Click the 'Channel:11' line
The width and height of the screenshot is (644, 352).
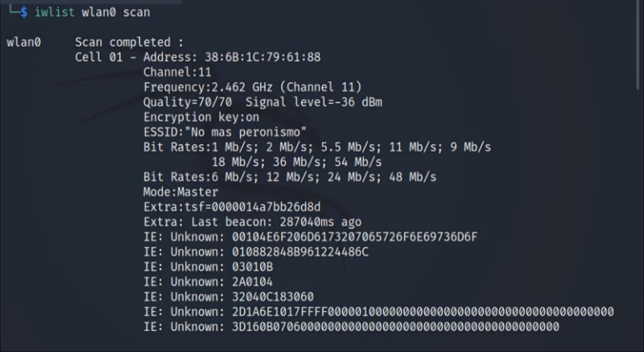(x=177, y=72)
